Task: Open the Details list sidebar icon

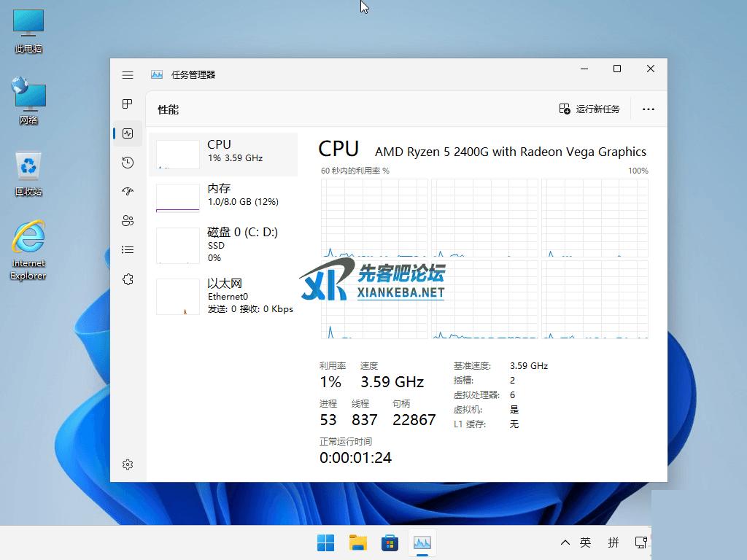Action: [x=128, y=250]
